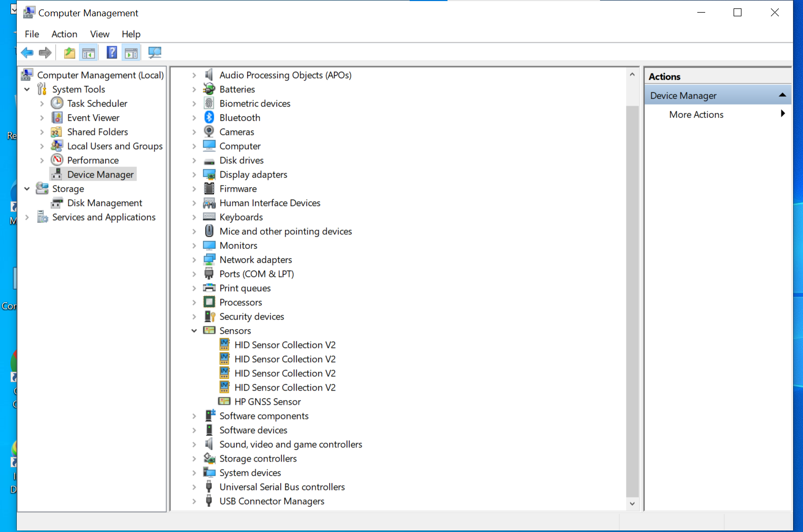Click the Scan for hardware changes monitor icon
This screenshot has height=532, width=803.
point(155,53)
